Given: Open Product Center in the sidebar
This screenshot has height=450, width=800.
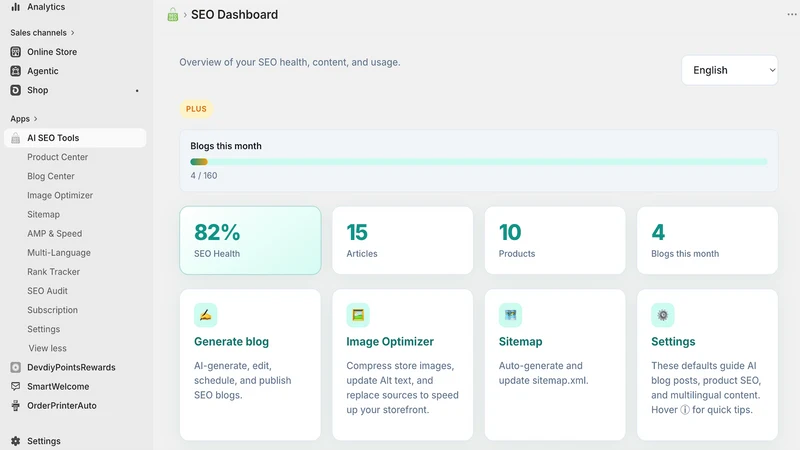Looking at the screenshot, I should pyautogui.click(x=58, y=157).
